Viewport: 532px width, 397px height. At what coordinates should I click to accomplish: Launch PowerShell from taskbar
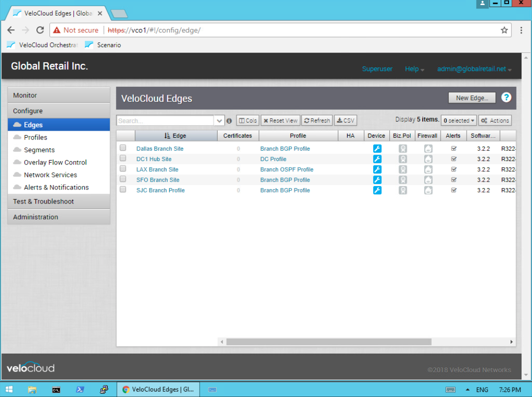[x=80, y=390]
